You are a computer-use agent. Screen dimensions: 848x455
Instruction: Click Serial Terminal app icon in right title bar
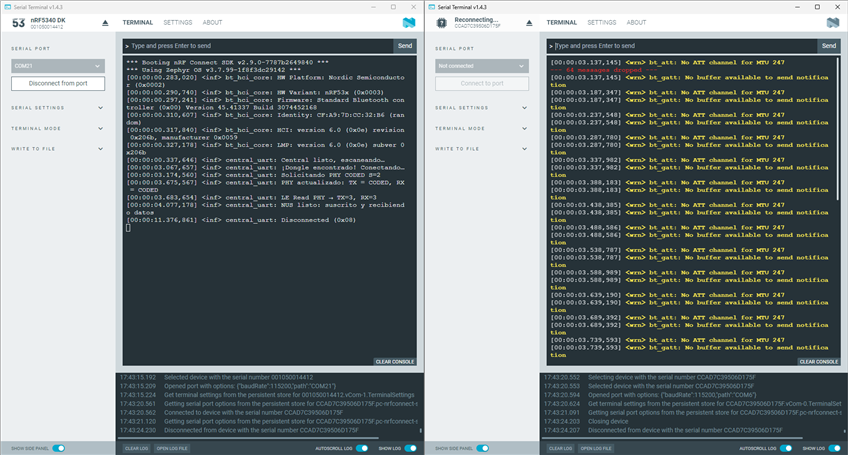(x=432, y=7)
